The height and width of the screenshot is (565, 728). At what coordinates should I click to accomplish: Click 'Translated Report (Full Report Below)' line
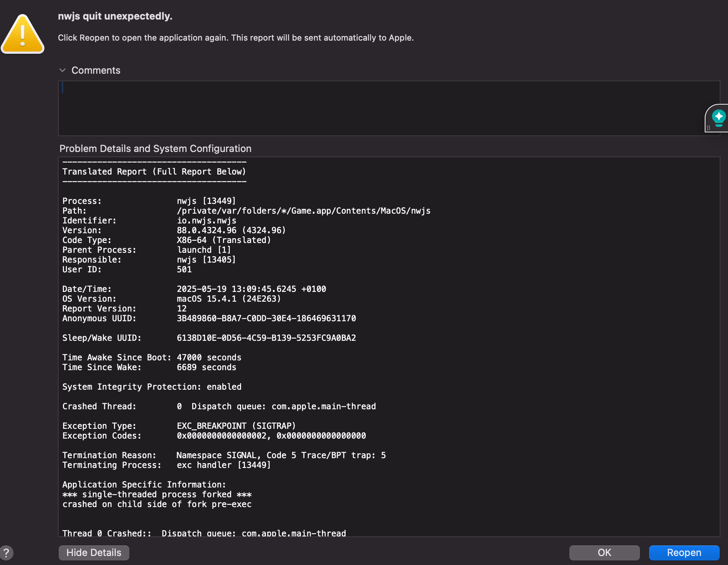154,172
